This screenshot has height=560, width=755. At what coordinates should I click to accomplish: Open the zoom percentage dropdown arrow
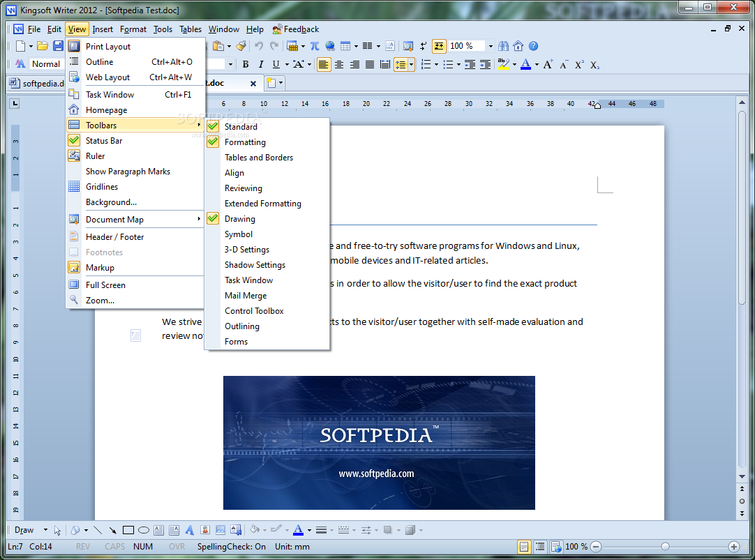[491, 46]
